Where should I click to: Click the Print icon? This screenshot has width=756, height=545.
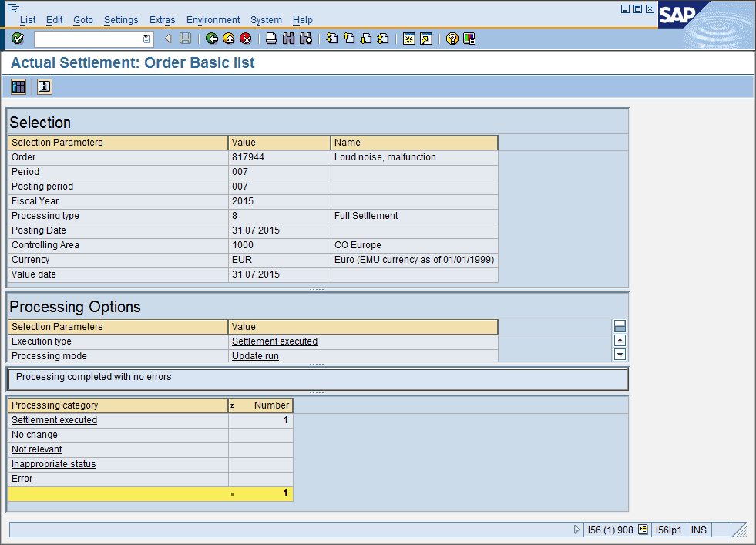(271, 39)
